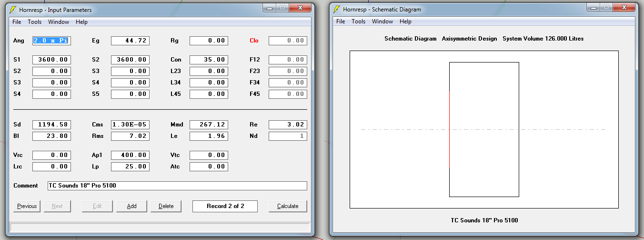Click the Clo field beside the red label
The image size is (644, 240).
tap(288, 41)
